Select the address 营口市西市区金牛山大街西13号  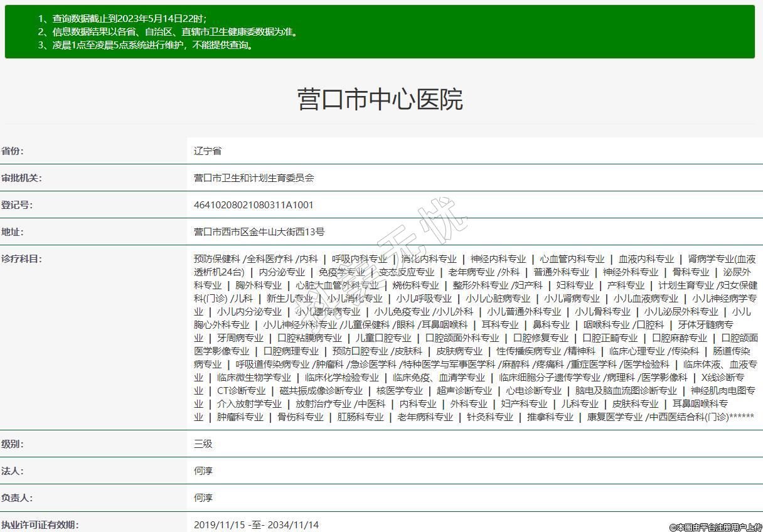click(x=259, y=232)
